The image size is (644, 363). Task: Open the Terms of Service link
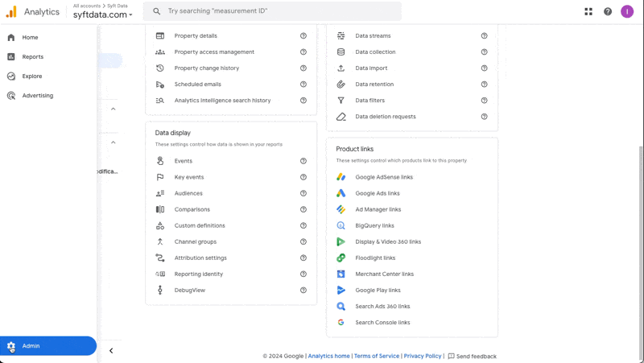pyautogui.click(x=377, y=356)
